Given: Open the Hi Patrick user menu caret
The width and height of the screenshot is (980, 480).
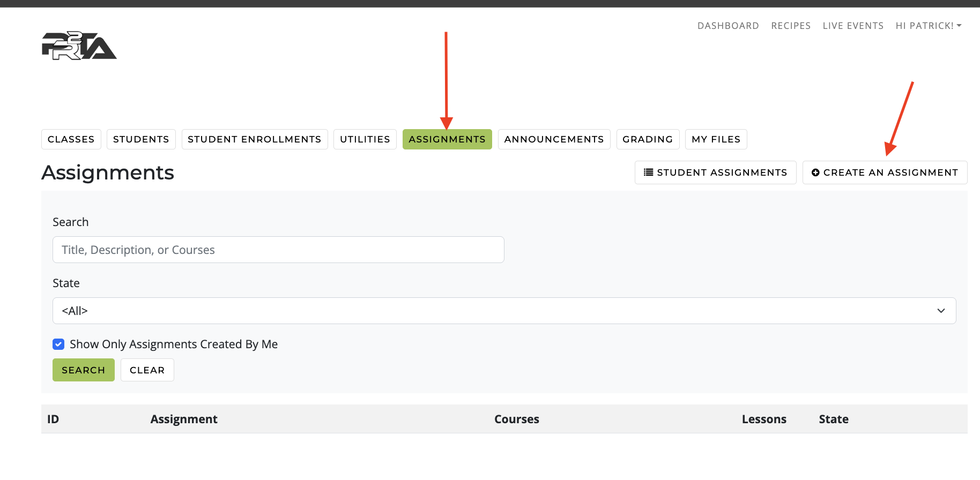Looking at the screenshot, I should tap(959, 26).
